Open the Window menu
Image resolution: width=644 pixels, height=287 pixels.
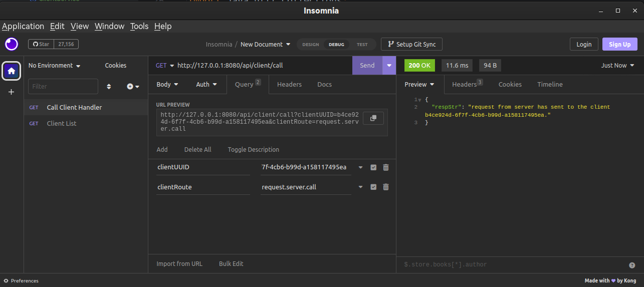(x=110, y=26)
